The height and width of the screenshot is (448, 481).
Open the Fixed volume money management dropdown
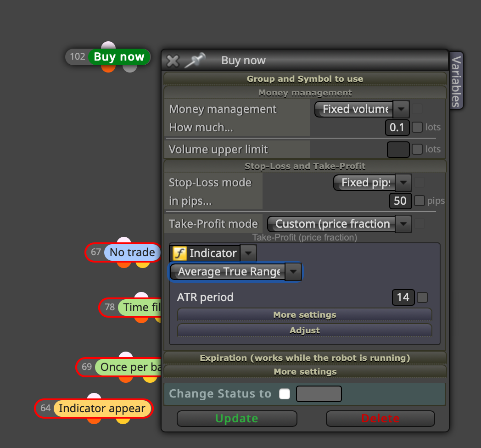[362, 109]
